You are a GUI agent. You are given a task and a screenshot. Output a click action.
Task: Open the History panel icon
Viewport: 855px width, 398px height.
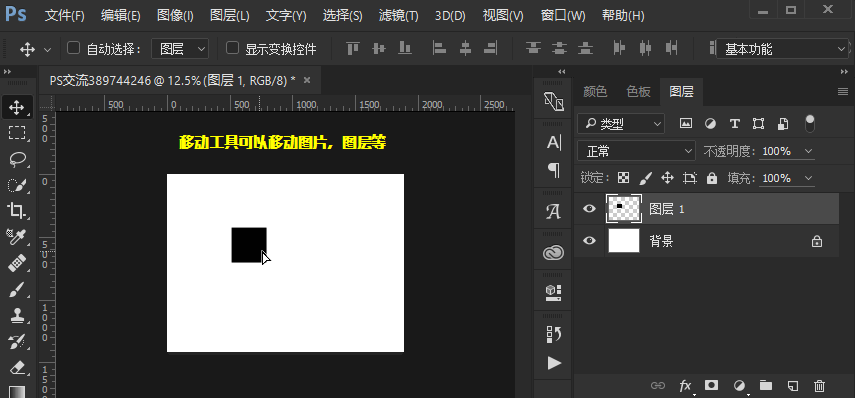554,334
